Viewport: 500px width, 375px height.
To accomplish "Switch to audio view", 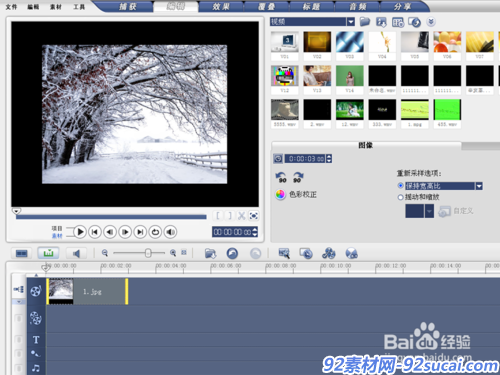I will pyautogui.click(x=76, y=253).
